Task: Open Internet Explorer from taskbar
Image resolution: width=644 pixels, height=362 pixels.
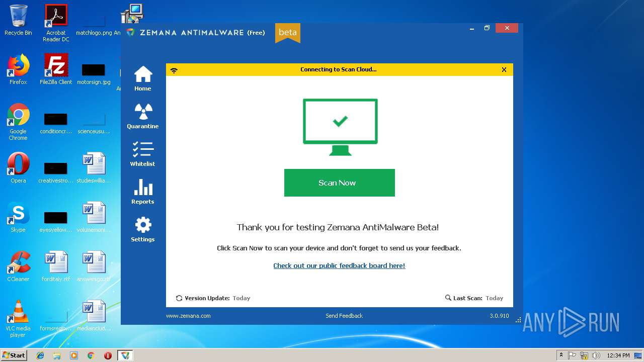Action: pyautogui.click(x=40, y=355)
